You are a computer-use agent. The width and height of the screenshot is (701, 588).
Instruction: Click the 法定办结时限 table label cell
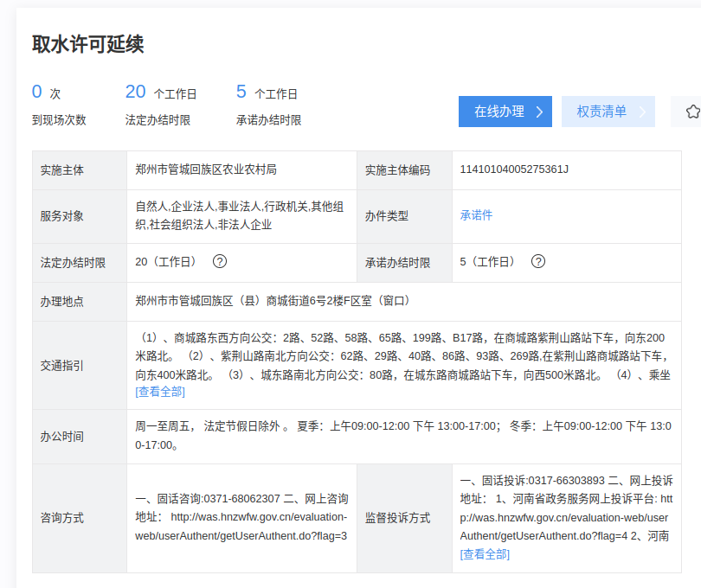[x=80, y=263]
